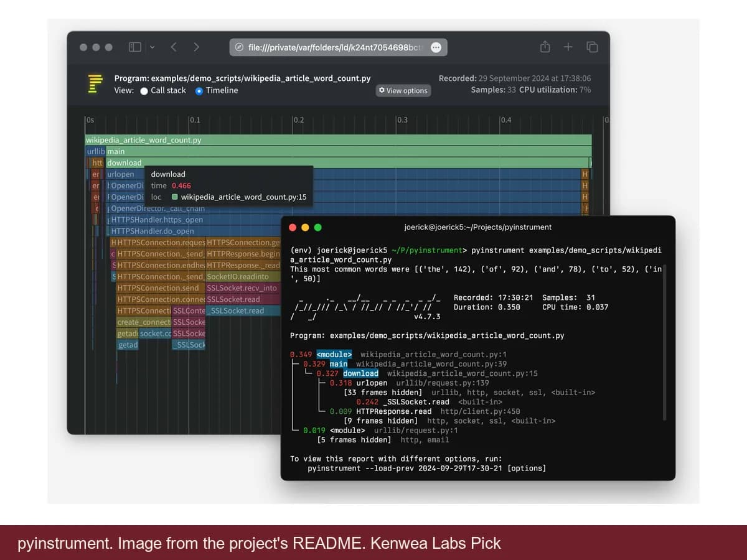Image resolution: width=747 pixels, height=560 pixels.
Task: Select the SocketIO.readinto frame bar
Action: [243, 276]
